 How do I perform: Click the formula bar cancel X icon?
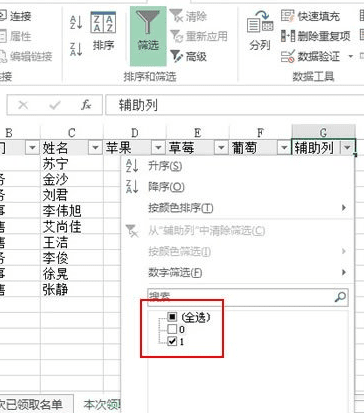click(23, 105)
